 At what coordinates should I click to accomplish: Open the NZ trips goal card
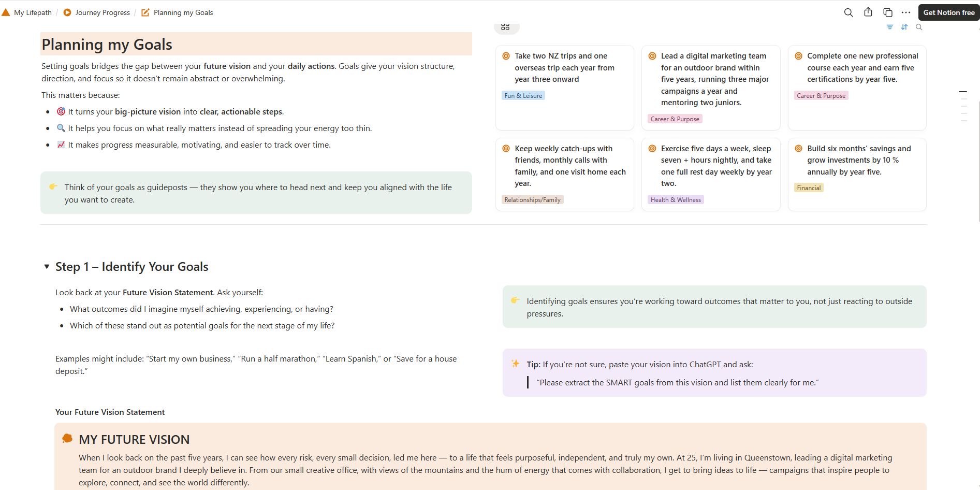coord(564,67)
